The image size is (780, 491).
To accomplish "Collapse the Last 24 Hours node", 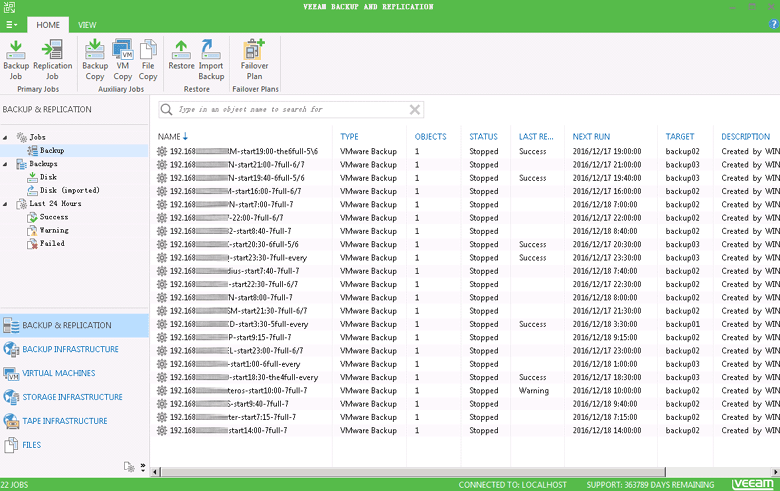I will tap(5, 203).
